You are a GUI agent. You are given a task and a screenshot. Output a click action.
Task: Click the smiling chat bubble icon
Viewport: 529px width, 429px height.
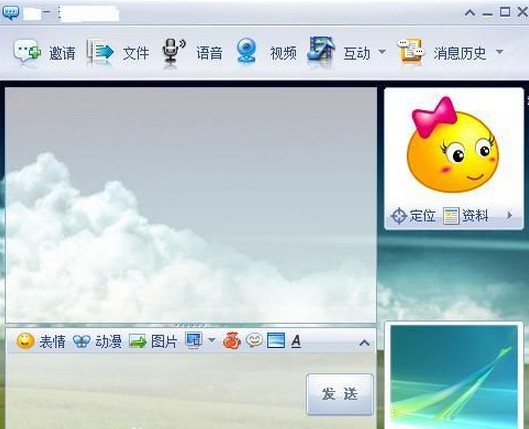[x=254, y=340]
